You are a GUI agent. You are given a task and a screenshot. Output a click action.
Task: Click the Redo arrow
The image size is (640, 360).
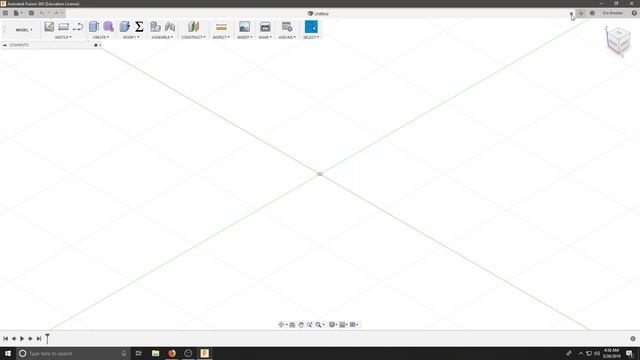[57, 13]
